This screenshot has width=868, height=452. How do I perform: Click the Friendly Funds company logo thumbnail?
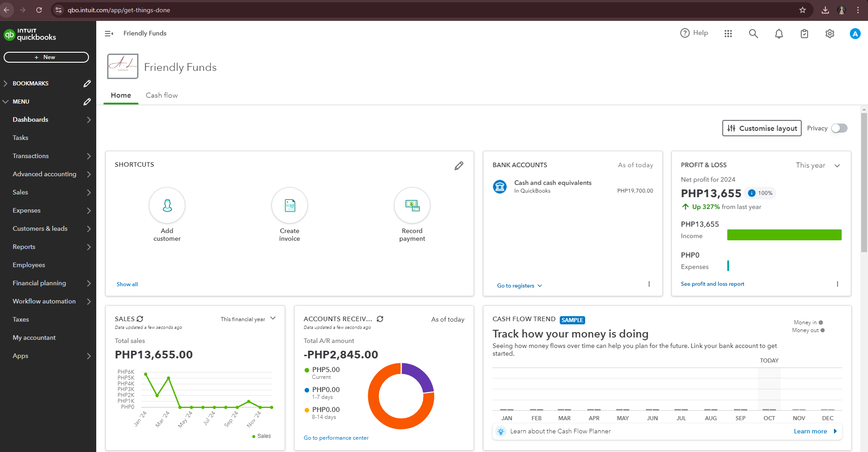(123, 66)
